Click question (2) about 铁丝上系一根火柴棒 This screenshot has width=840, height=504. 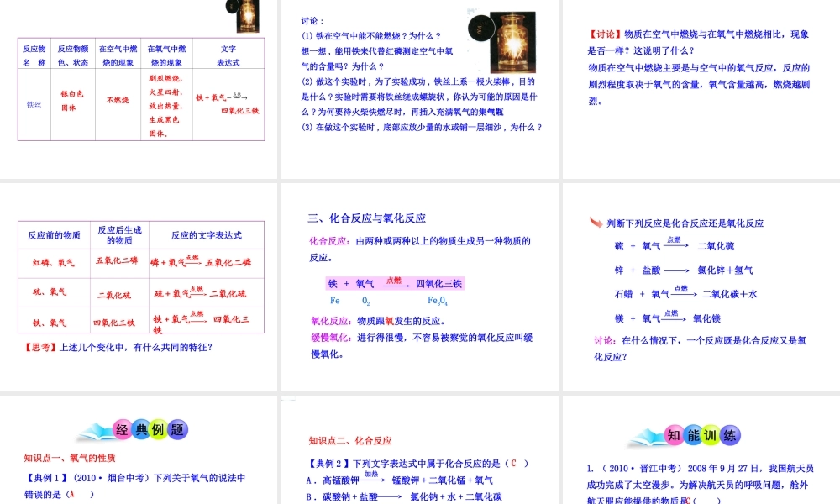[419, 97]
